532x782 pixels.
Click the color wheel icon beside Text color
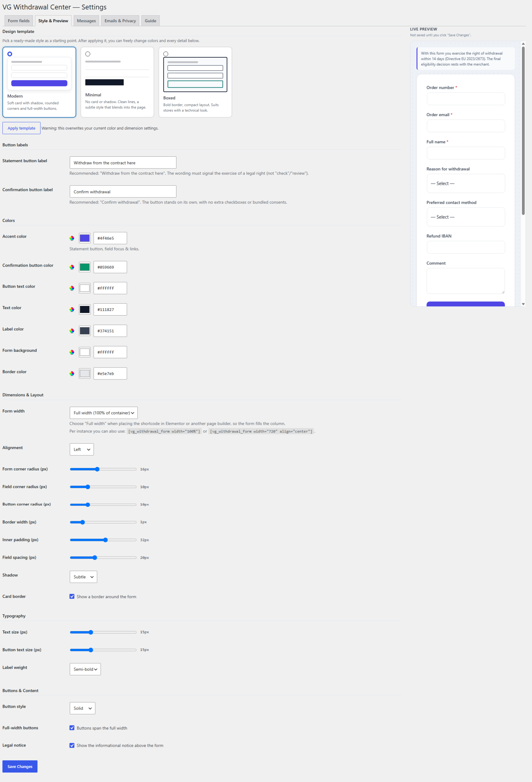click(72, 309)
